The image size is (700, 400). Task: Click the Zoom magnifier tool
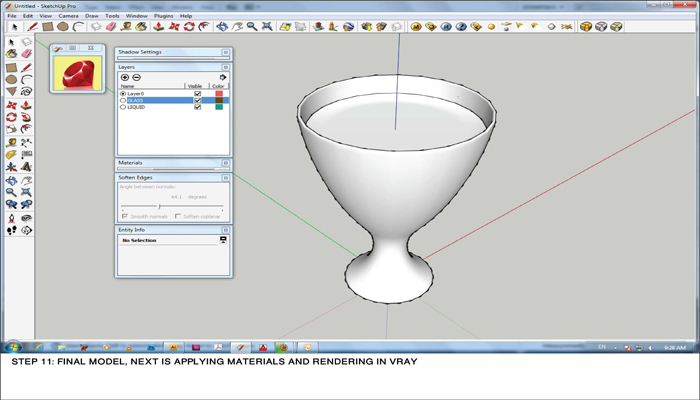coord(252,27)
